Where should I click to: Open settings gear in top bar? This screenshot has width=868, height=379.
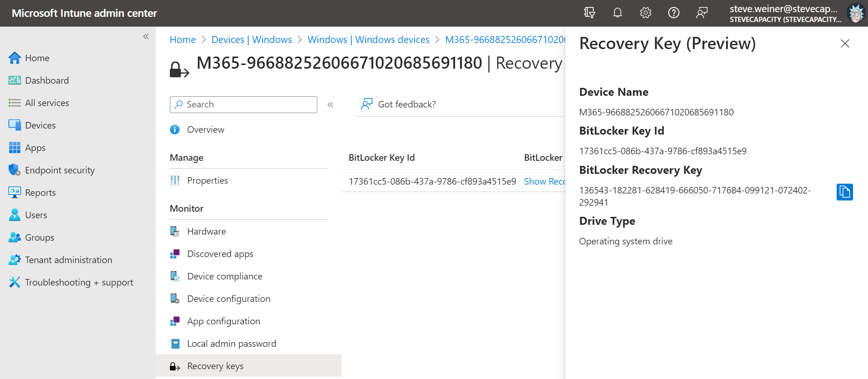click(x=646, y=13)
